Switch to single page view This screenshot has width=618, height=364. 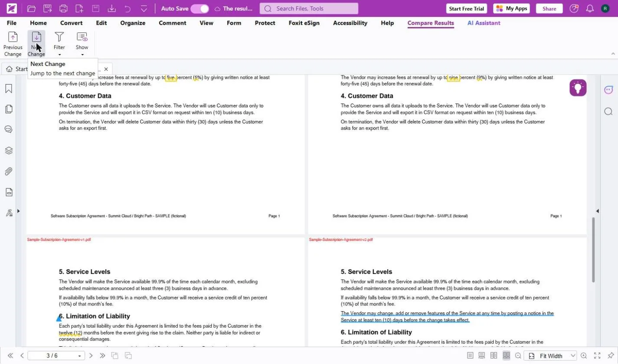pyautogui.click(x=470, y=356)
